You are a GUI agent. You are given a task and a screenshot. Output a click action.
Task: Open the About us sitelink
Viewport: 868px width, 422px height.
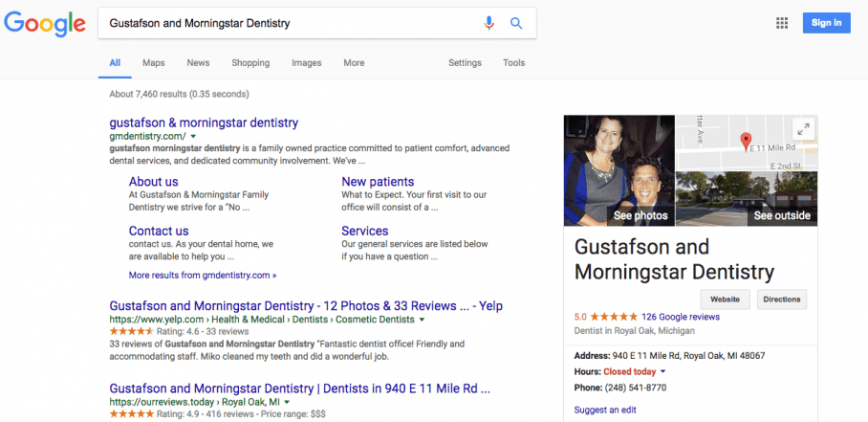point(153,182)
